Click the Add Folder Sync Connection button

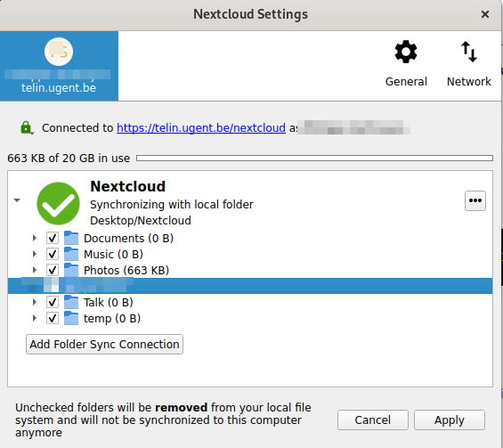pos(104,345)
